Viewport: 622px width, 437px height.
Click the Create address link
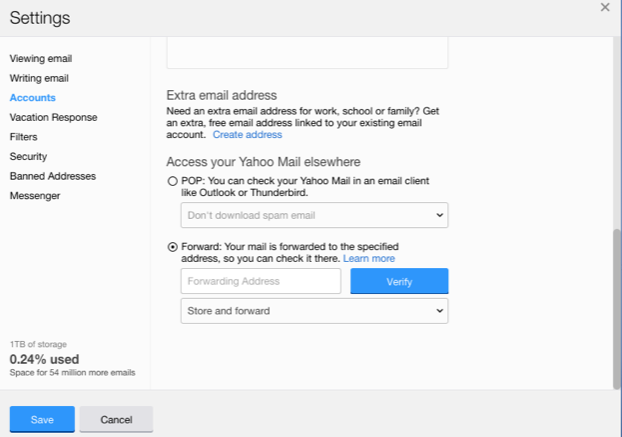(x=247, y=135)
